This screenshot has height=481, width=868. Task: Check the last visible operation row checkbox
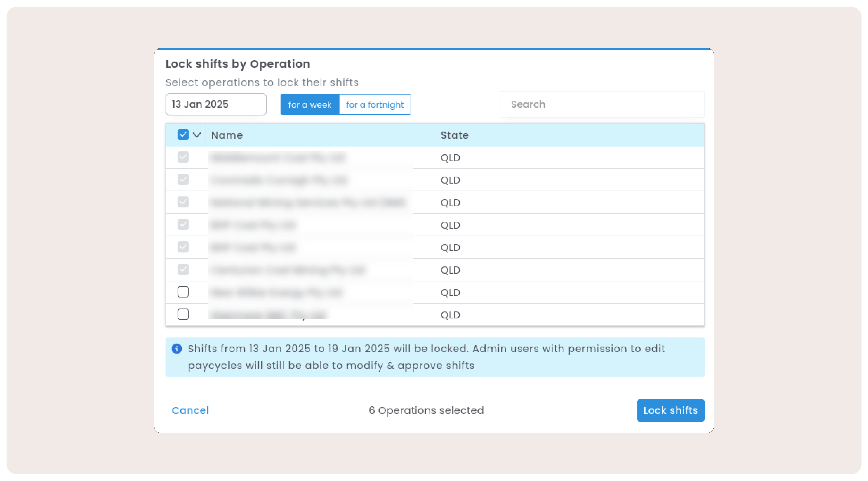tap(183, 314)
